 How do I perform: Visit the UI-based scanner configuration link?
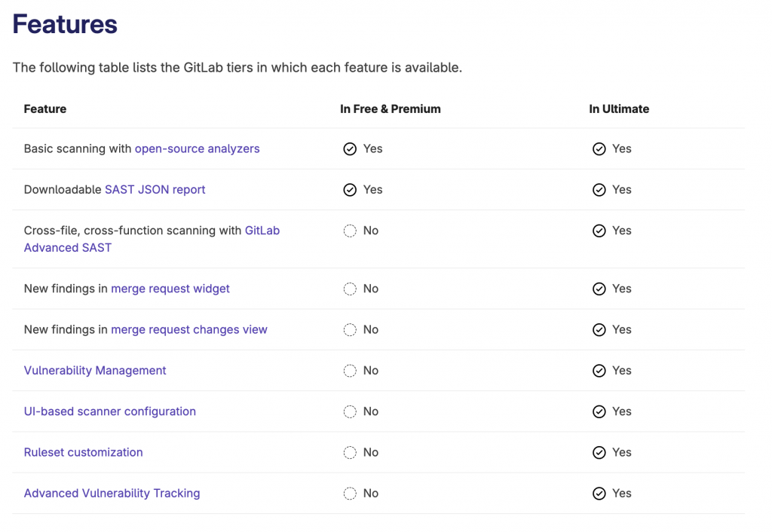109,411
